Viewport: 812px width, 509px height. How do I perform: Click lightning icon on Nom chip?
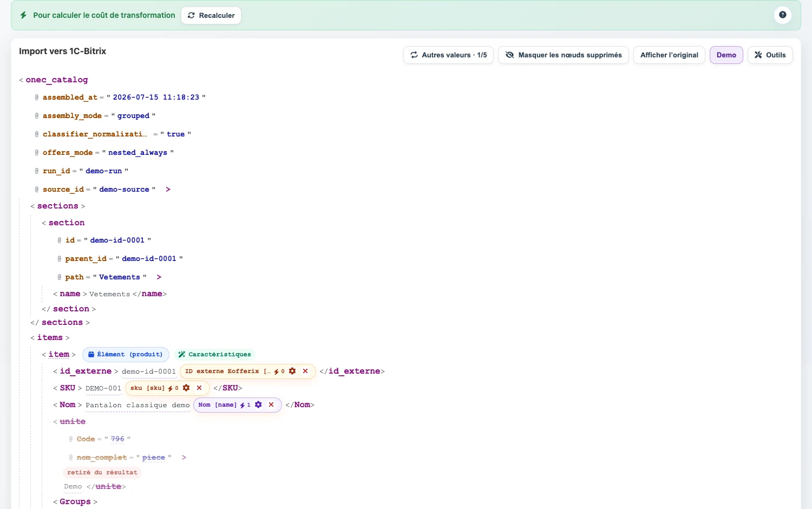coord(243,405)
